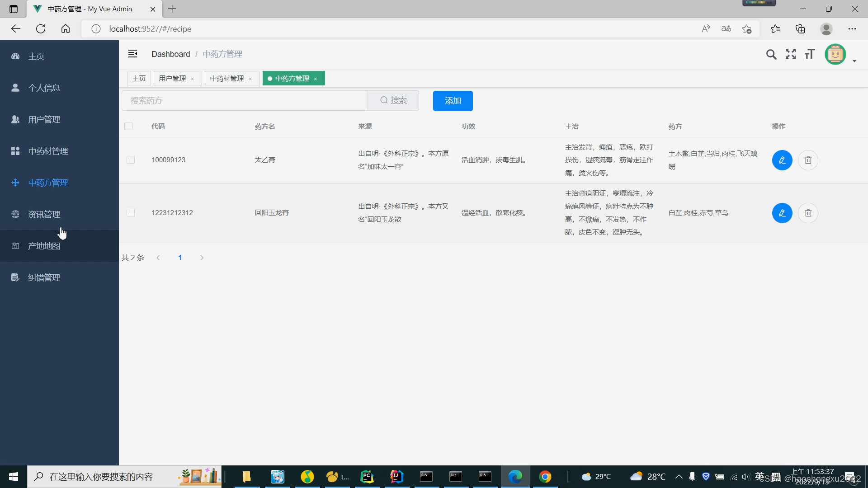Toggle the select-all checkbox in table header

(129, 126)
